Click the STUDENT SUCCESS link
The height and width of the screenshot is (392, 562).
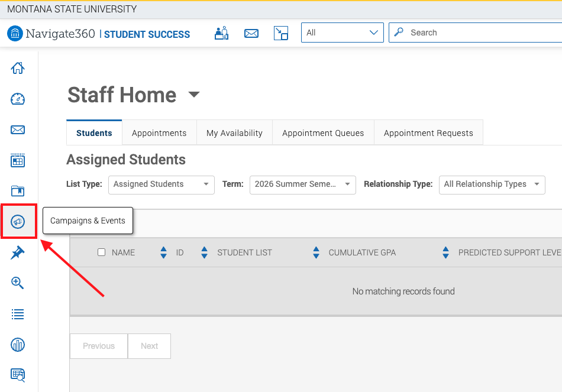tap(147, 34)
